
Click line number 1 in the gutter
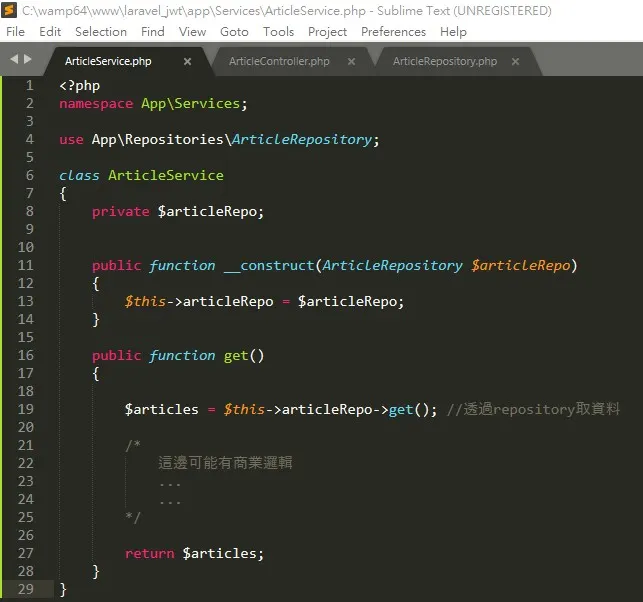click(30, 85)
